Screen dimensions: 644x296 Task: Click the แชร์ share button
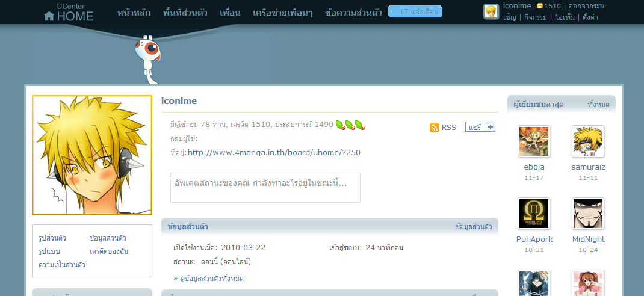point(475,127)
